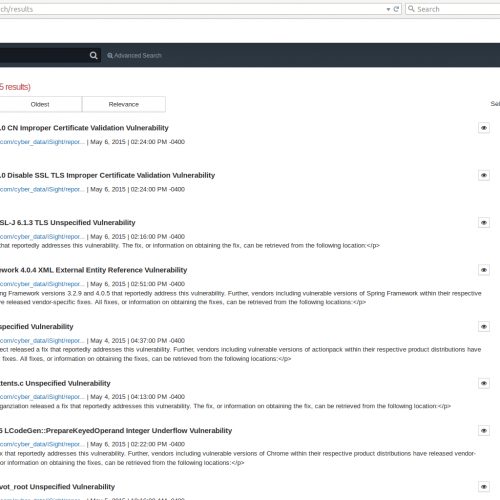Toggle eye icon for SL-J 6.1.3 TLS result
The image size is (500, 500).
coord(484,223)
